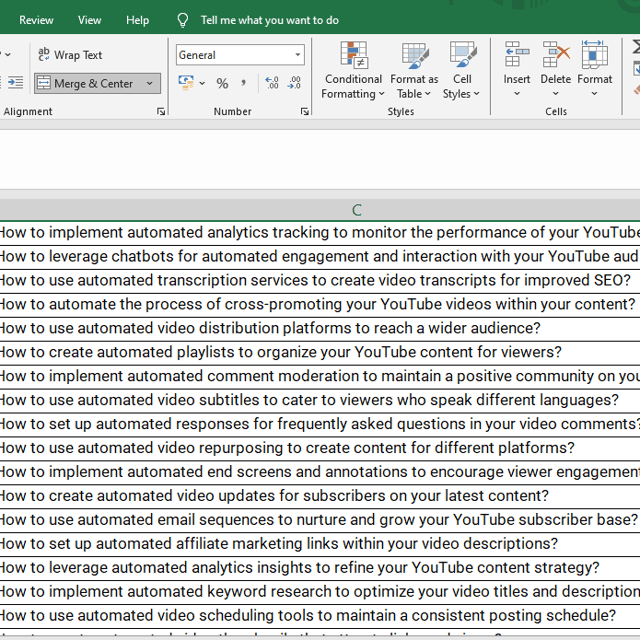Image resolution: width=640 pixels, height=640 pixels.
Task: Select cell about responses for frequently asked questions
Action: [320, 424]
